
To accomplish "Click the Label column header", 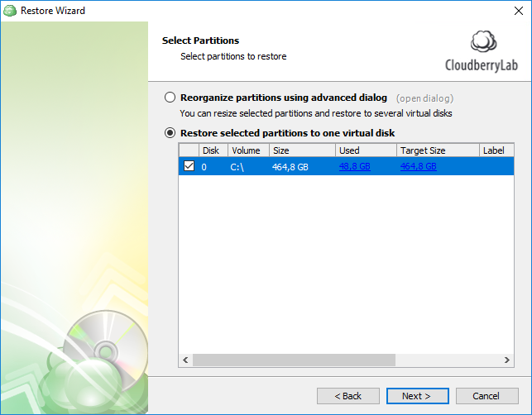I will pyautogui.click(x=496, y=150).
